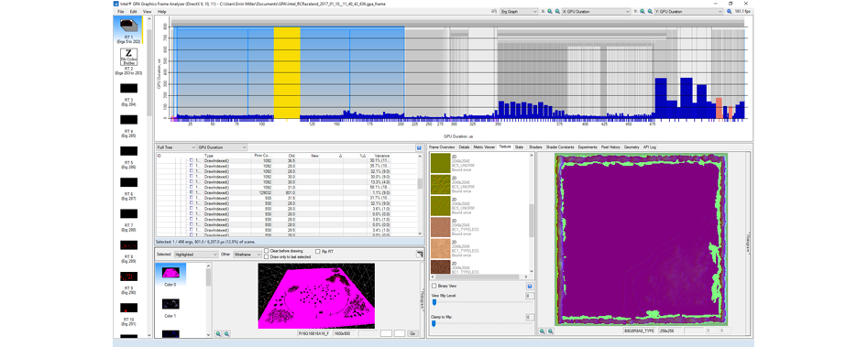Click View Mip Level value field
Image resolution: width=868 pixels, height=347 pixels.
[x=530, y=296]
